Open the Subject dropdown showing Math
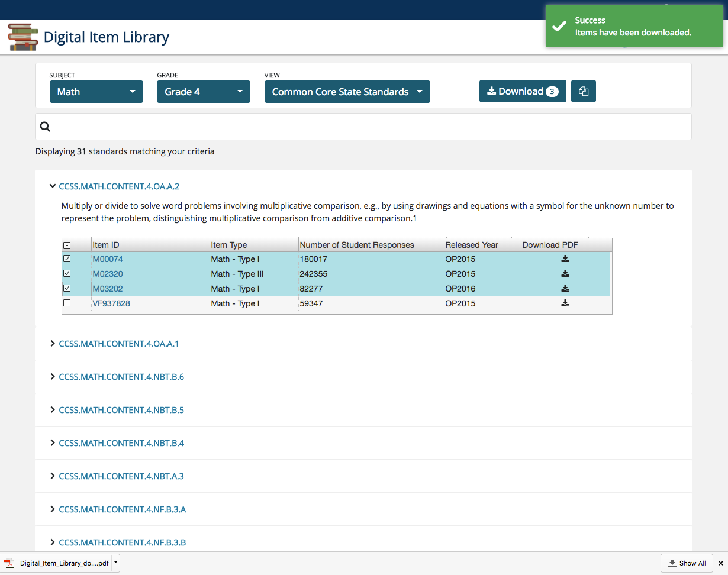 [96, 92]
